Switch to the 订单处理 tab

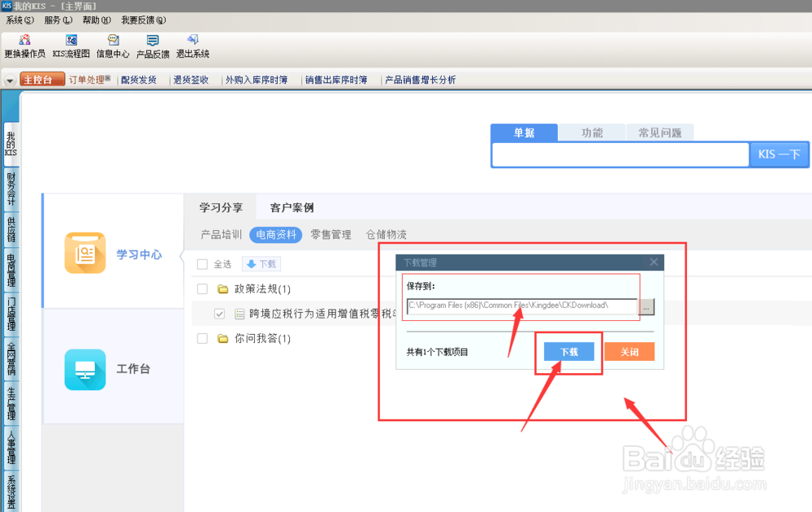[87, 80]
